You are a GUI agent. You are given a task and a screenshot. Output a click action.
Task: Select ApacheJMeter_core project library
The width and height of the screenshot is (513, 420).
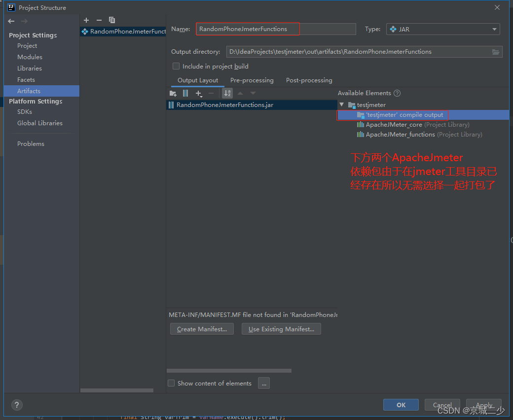pos(413,125)
